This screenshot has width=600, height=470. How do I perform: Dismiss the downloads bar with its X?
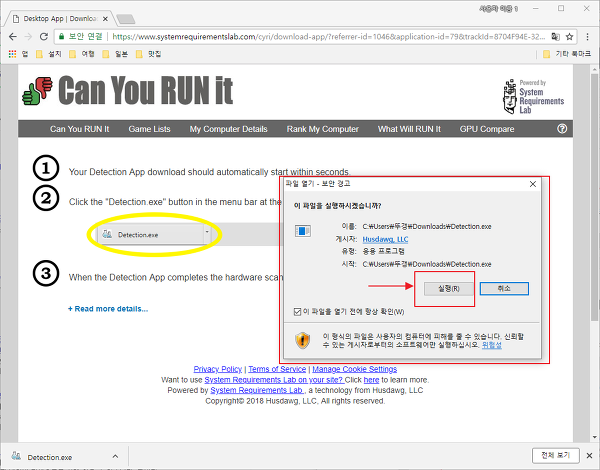pos(589,455)
